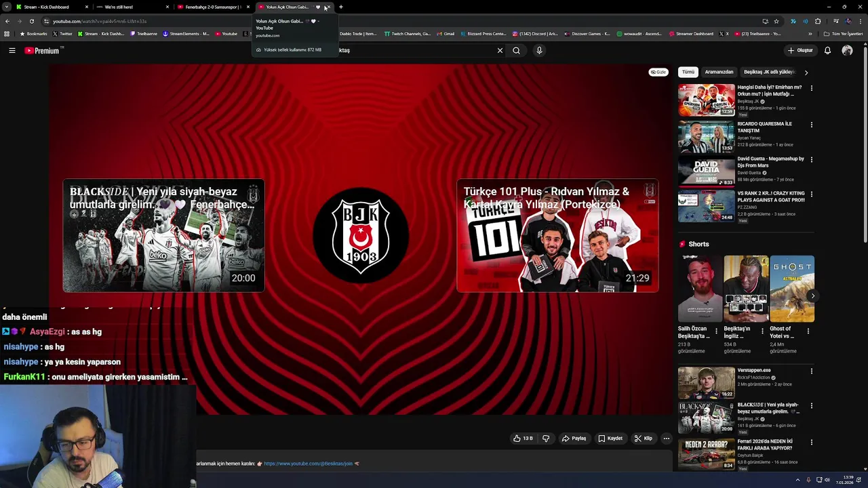Clear the search box with X icon
This screenshot has height=488, width=868.
tap(500, 50)
